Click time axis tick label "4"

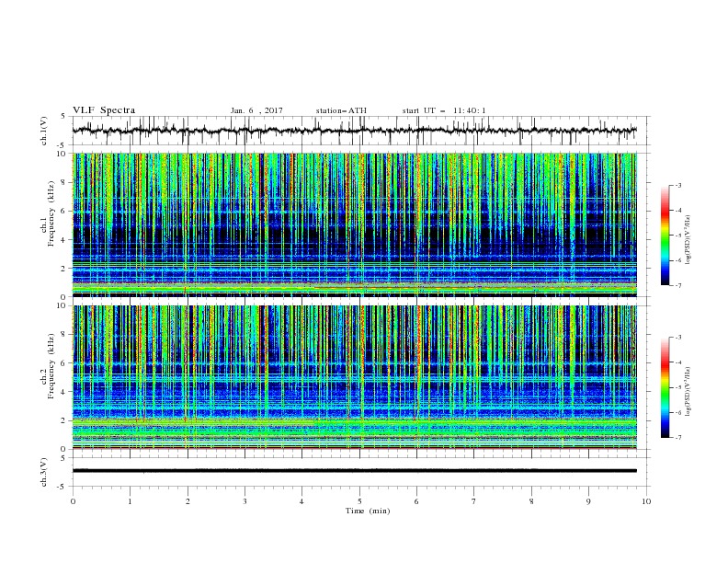tap(301, 501)
